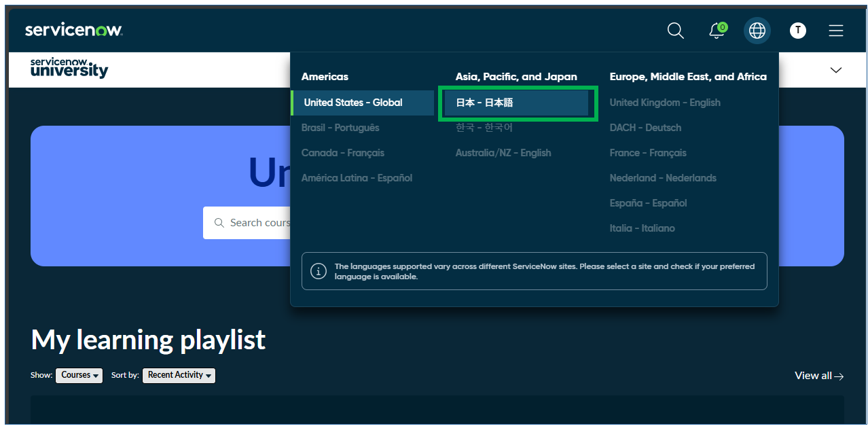Select United States - Global
Screen dimensions: 868x426
point(362,103)
